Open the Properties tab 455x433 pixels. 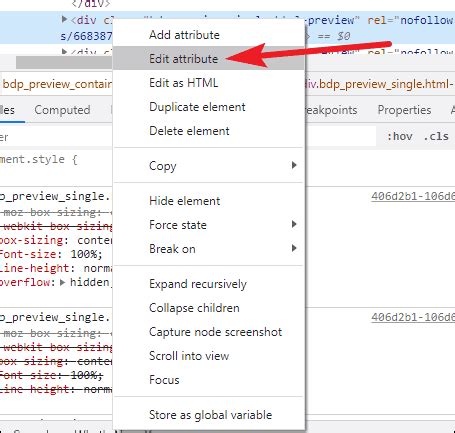tap(404, 110)
